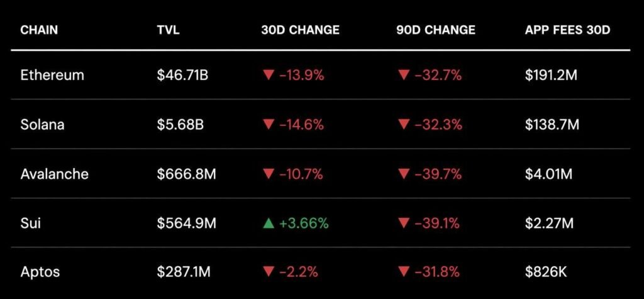This screenshot has height=299, width=644.
Task: Open the Ethereum chain row
Action: 52,76
